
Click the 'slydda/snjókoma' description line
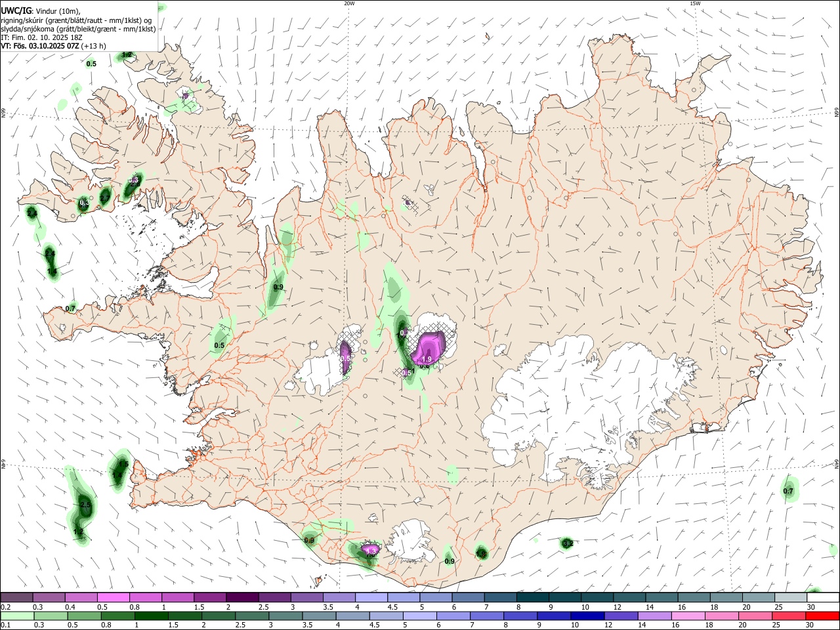pyautogui.click(x=78, y=29)
